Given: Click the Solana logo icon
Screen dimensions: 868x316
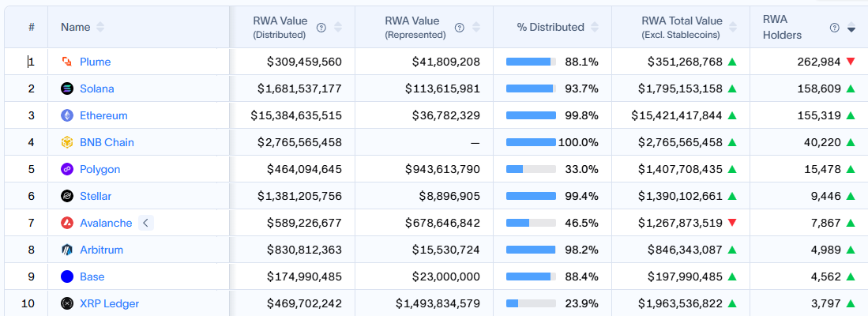Looking at the screenshot, I should [x=67, y=88].
